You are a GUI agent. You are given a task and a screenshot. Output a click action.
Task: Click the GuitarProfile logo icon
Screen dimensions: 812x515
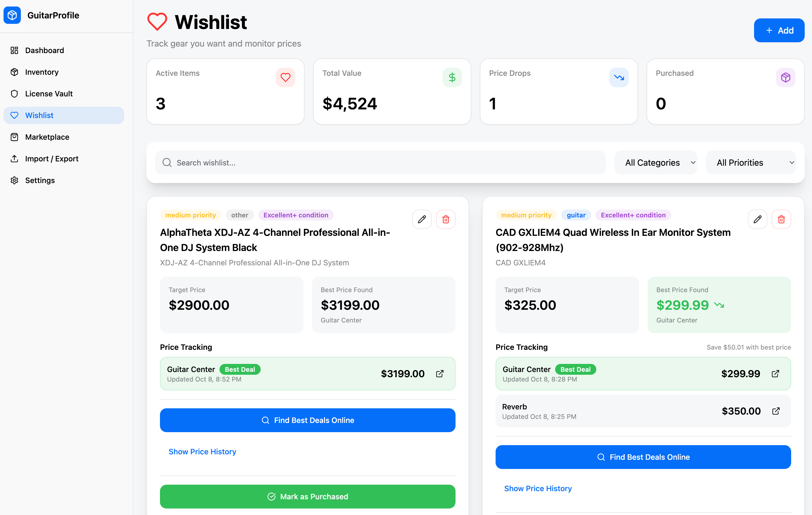click(12, 15)
